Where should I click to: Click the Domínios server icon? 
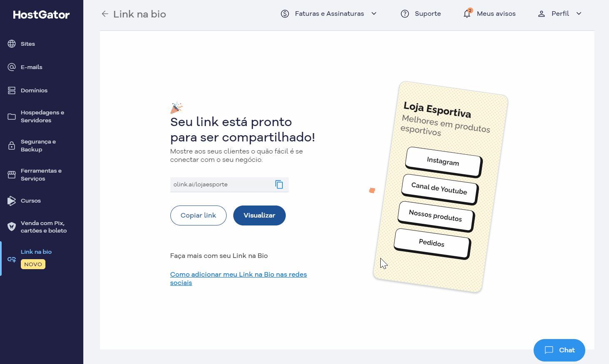12,90
